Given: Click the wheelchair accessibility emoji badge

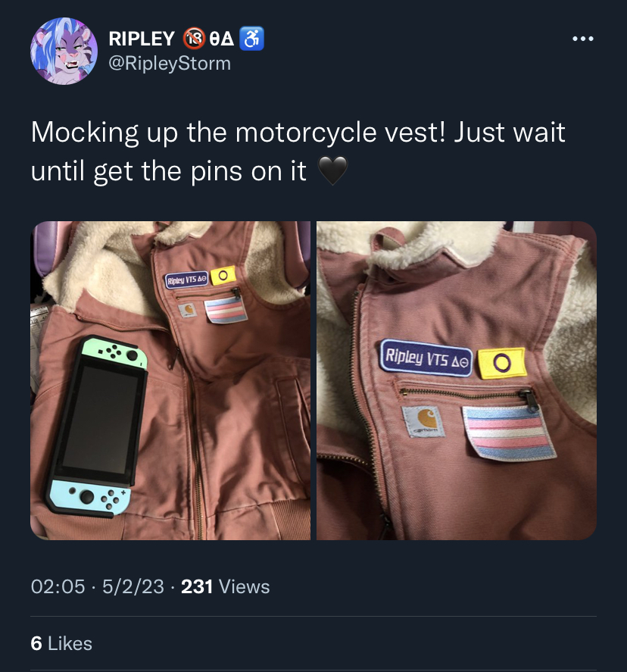Looking at the screenshot, I should click(251, 39).
